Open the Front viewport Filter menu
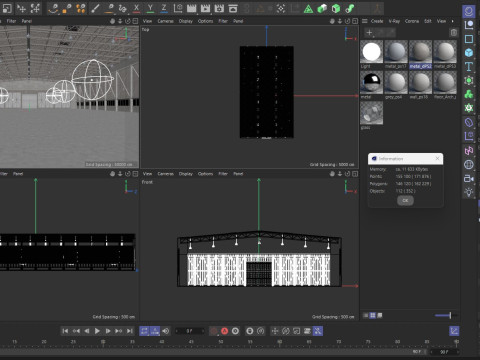This screenshot has width=480, height=360. tap(223, 174)
